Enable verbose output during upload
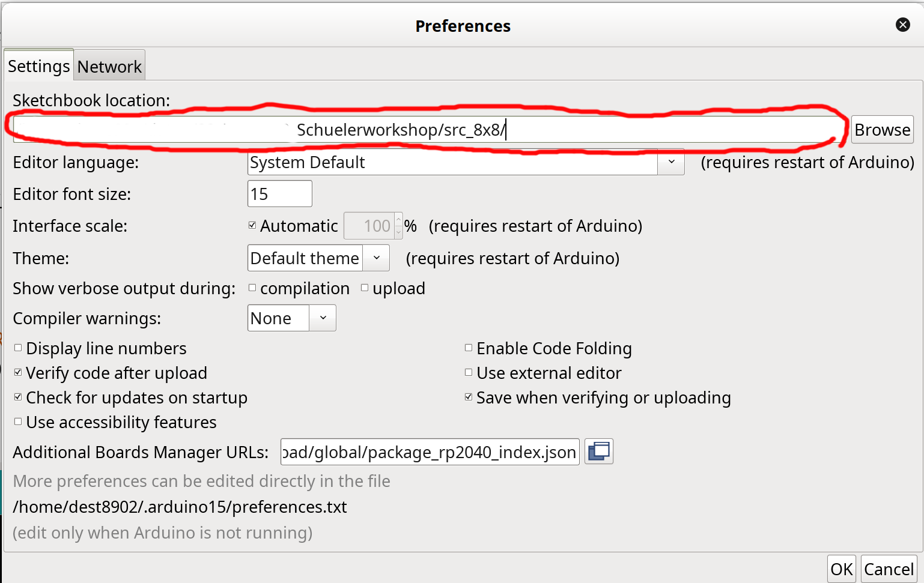The height and width of the screenshot is (583, 924). coord(365,288)
